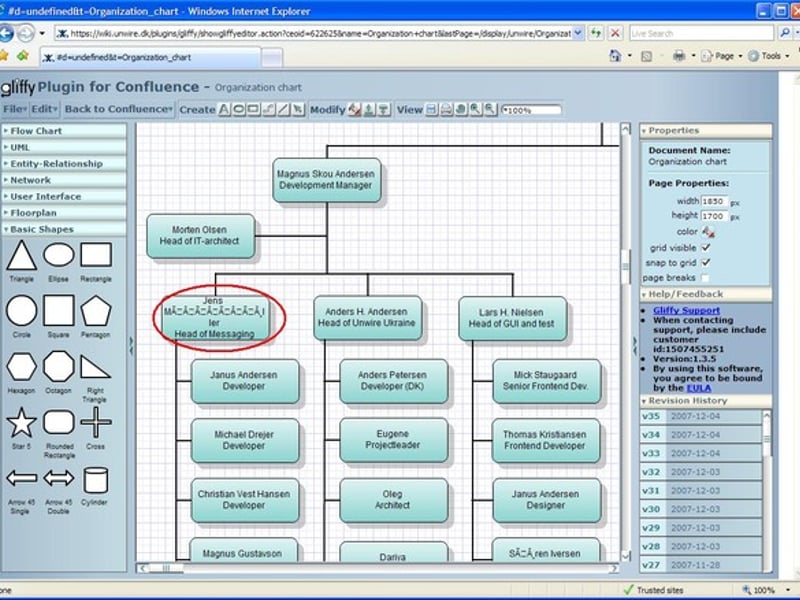The height and width of the screenshot is (600, 800).
Task: Open the Back to Confluence menu
Action: [118, 109]
